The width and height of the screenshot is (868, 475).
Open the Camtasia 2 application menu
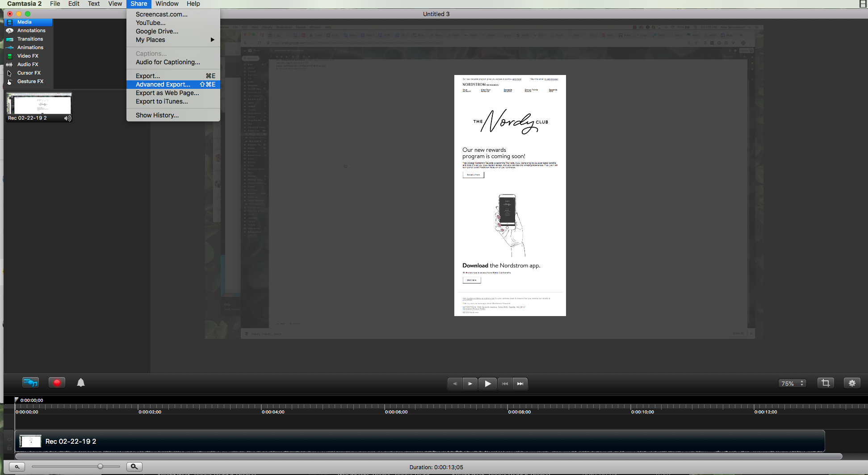pyautogui.click(x=24, y=4)
